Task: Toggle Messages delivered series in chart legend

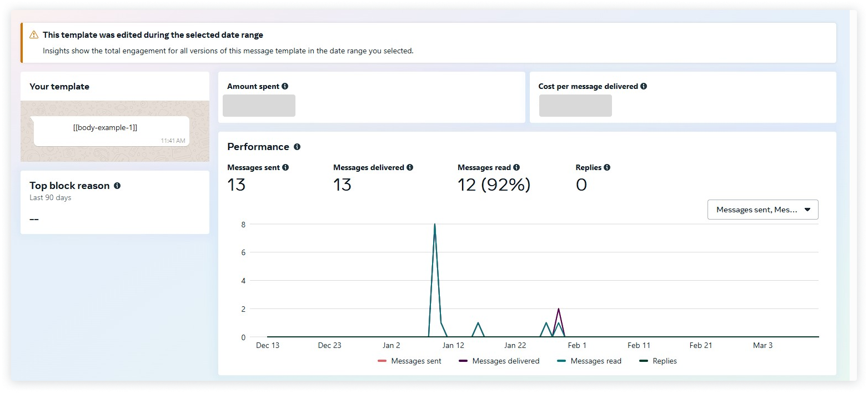Action: 499,361
